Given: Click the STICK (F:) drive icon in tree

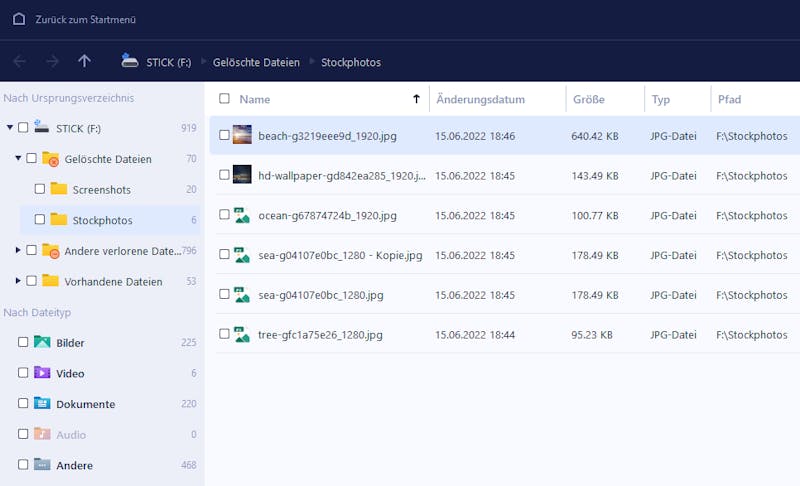Looking at the screenshot, I should (x=41, y=126).
